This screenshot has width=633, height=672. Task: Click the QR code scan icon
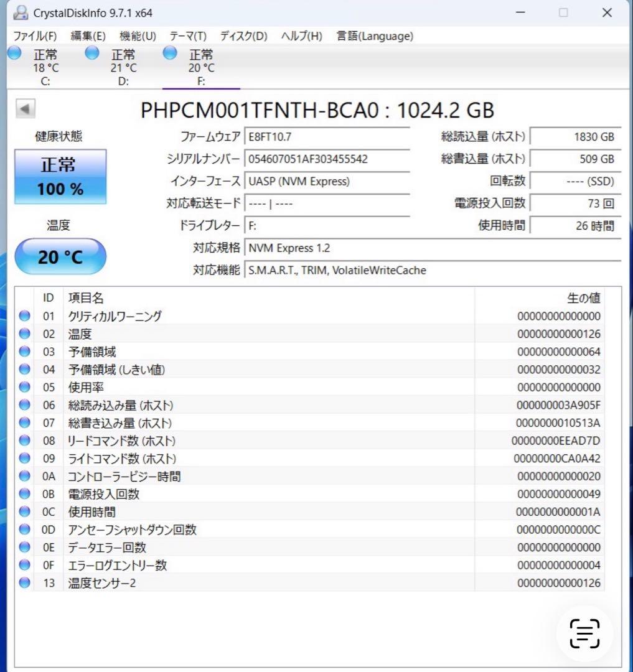coord(584,633)
